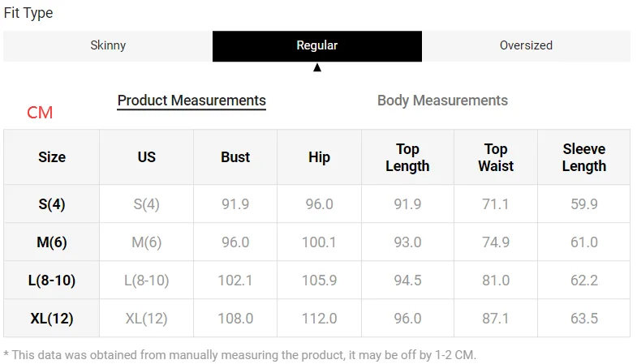The height and width of the screenshot is (364, 637).
Task: Click the US column header
Action: [x=146, y=157]
